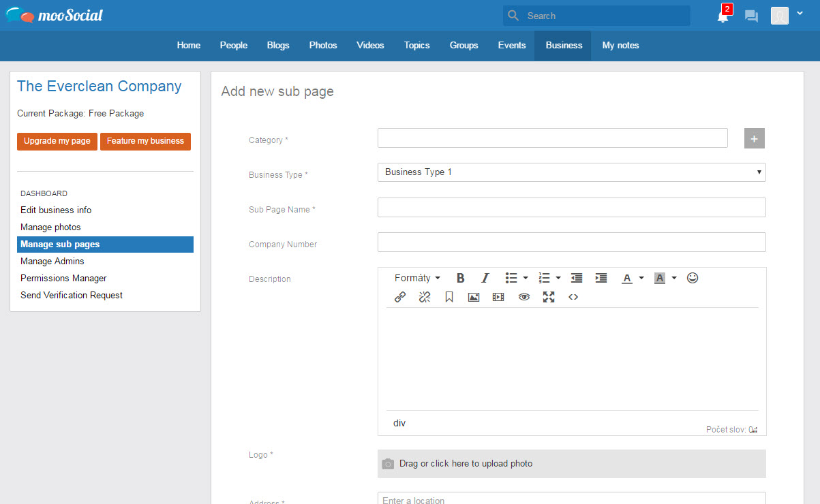Toggle italic formatting in the editor
This screenshot has width=820, height=504.
(x=485, y=278)
